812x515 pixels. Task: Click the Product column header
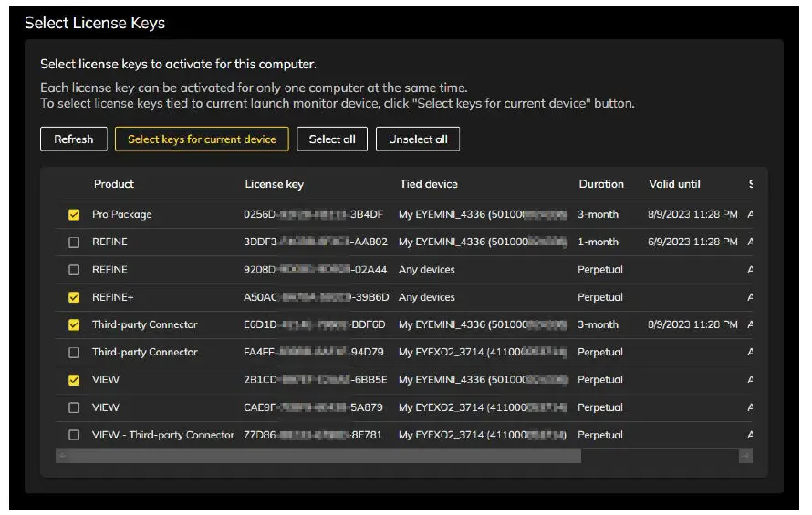114,184
